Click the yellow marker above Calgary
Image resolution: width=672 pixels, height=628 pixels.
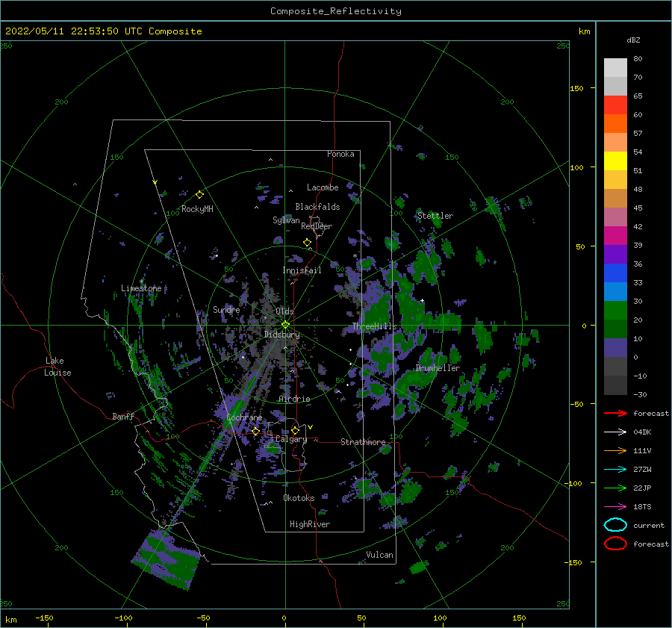pyautogui.click(x=295, y=430)
